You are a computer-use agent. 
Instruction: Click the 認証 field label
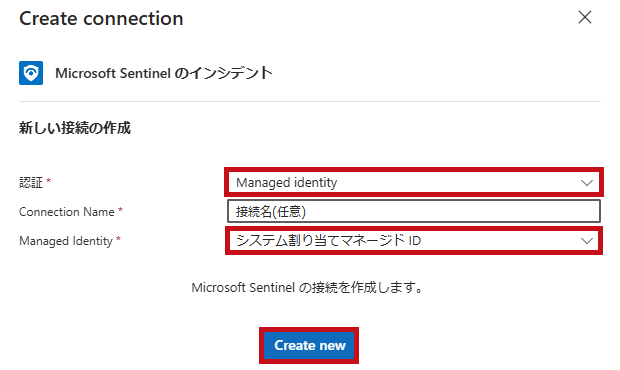click(31, 182)
